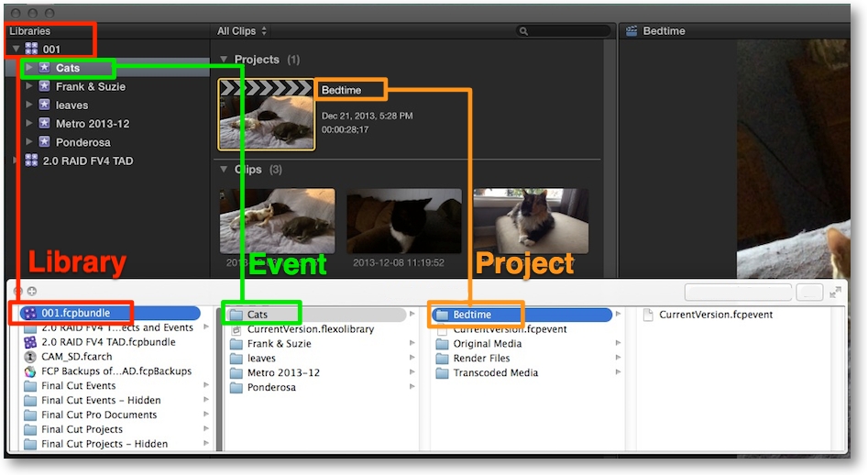This screenshot has width=868, height=476.
Task: Select the black cat clip thumbnail
Action: click(x=404, y=221)
